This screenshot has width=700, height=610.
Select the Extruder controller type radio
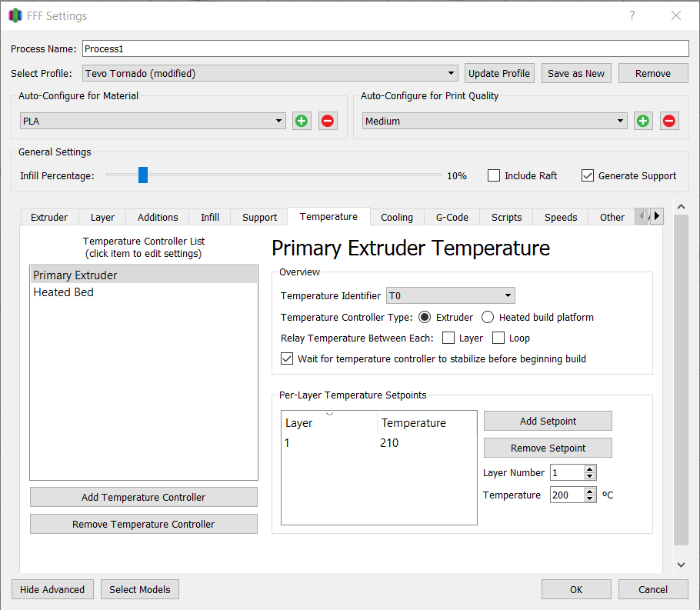pyautogui.click(x=425, y=317)
